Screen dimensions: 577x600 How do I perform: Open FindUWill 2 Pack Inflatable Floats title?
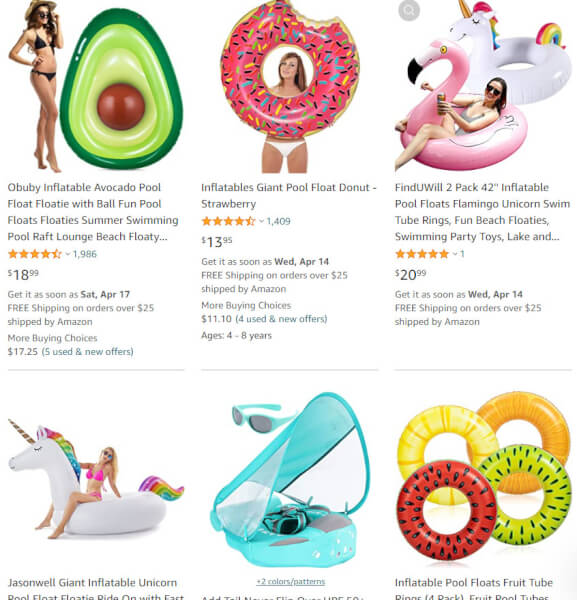point(482,212)
